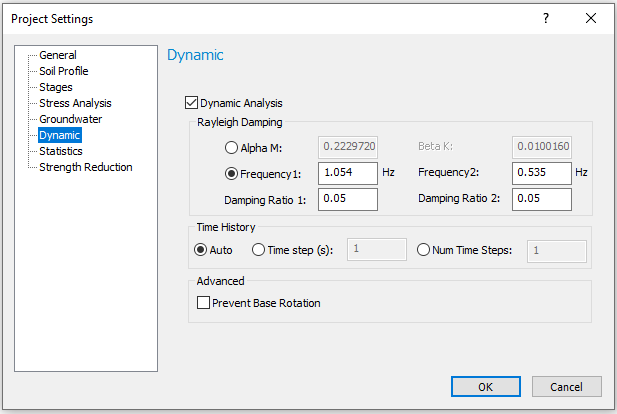The width and height of the screenshot is (617, 414).
Task: Close the Project Settings dialog
Action: pyautogui.click(x=591, y=18)
